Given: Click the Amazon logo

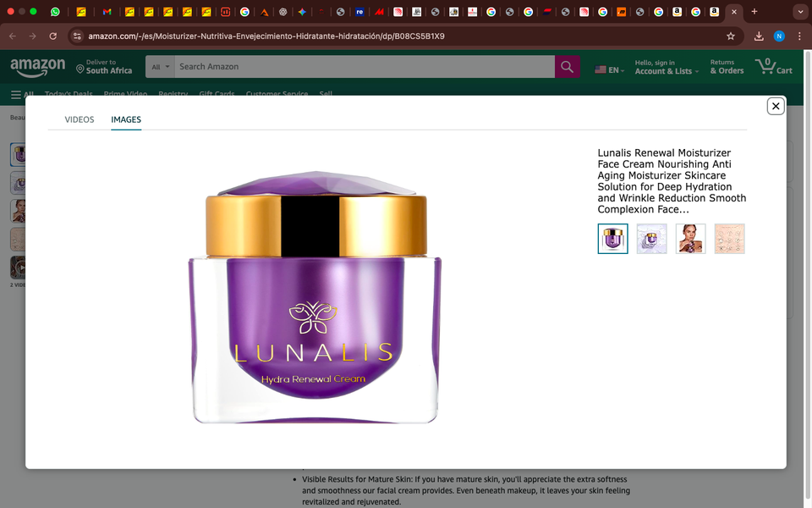Looking at the screenshot, I should point(38,67).
